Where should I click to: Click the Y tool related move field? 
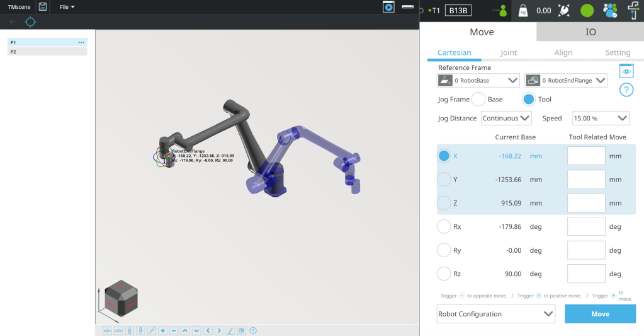click(586, 179)
